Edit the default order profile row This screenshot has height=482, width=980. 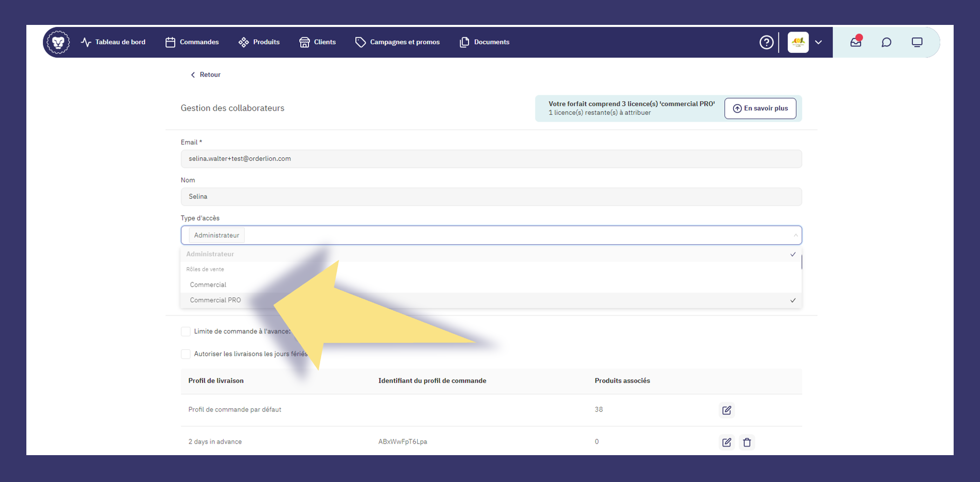tap(726, 410)
